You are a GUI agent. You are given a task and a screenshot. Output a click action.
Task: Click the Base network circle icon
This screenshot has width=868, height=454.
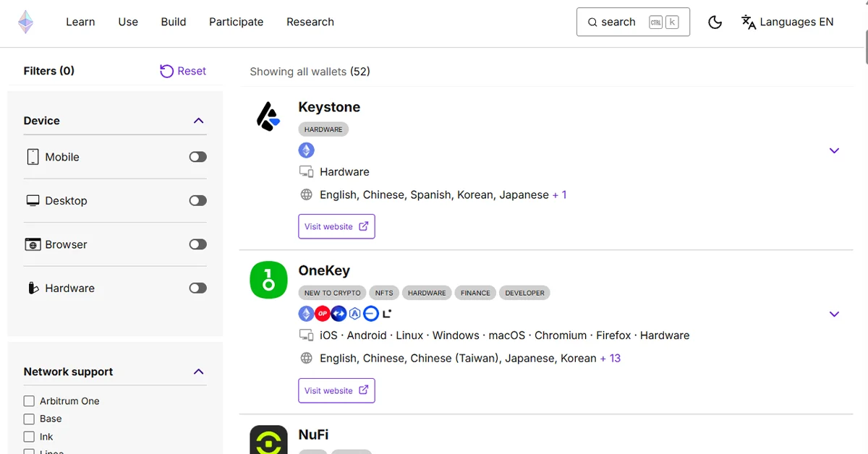(370, 314)
